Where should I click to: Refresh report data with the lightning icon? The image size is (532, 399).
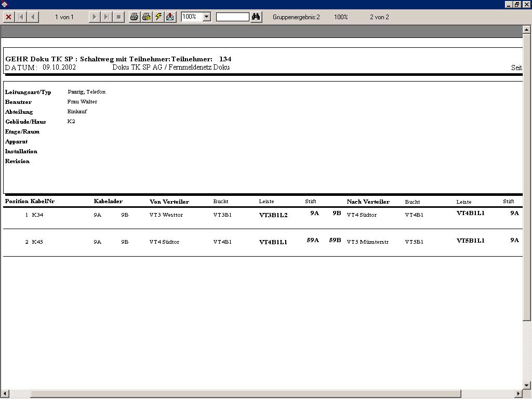(158, 17)
